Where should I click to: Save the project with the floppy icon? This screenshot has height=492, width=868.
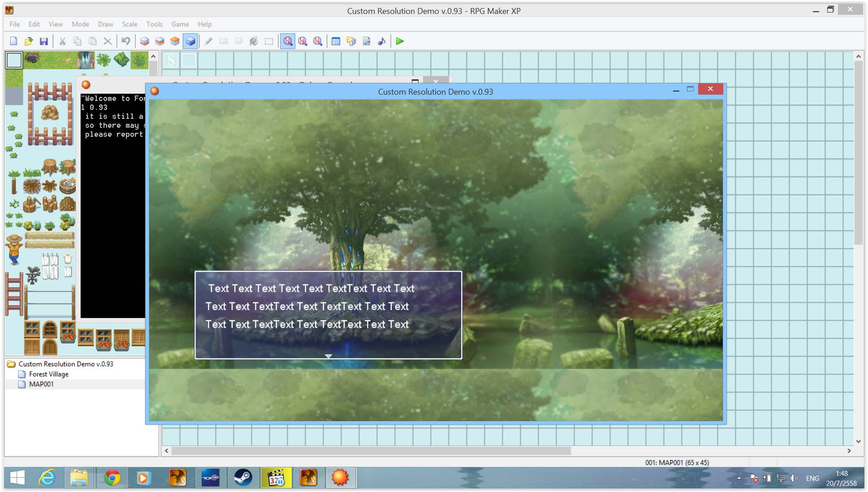43,41
